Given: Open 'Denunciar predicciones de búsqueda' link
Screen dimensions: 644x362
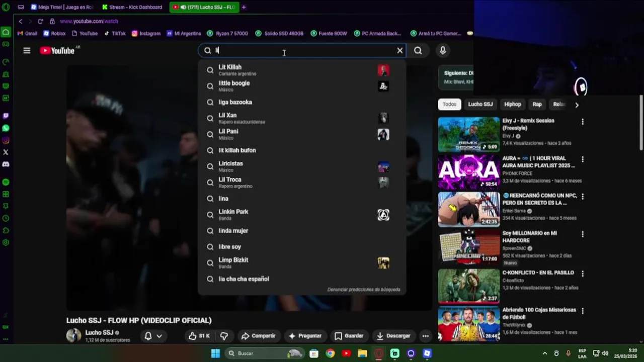Looking at the screenshot, I should click(x=364, y=290).
